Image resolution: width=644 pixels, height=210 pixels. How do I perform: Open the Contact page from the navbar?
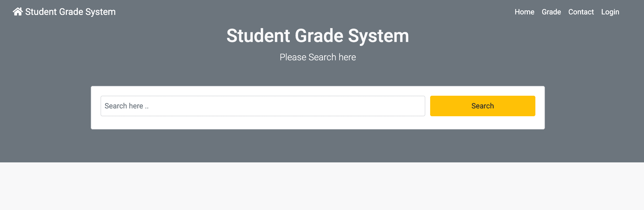point(581,12)
